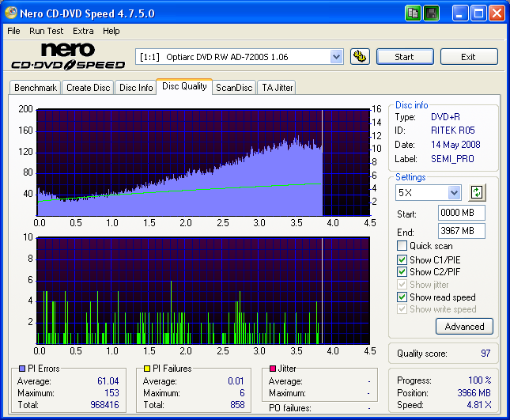Click the disc label SEMI_PRO
Viewport: 510px width, 420px height.
(452, 159)
